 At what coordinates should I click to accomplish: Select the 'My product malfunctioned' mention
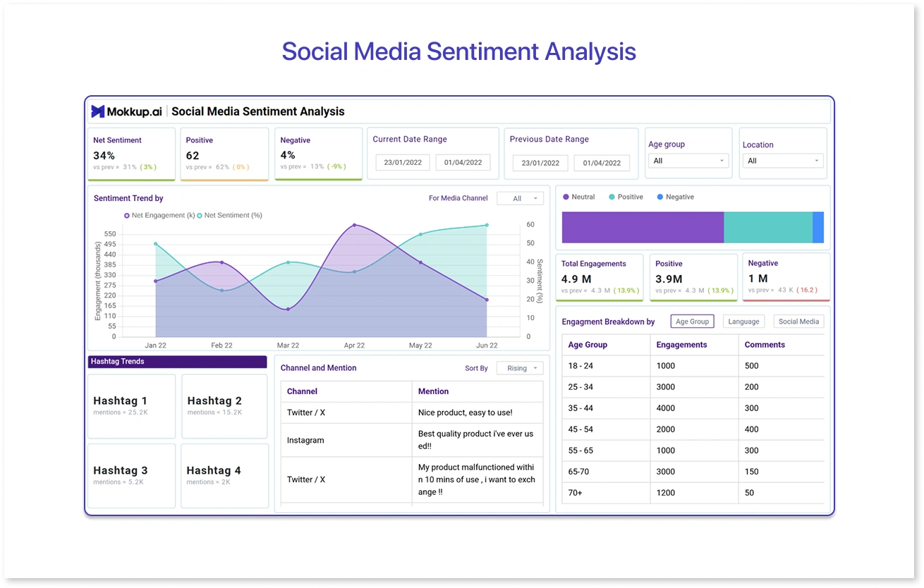[477, 479]
